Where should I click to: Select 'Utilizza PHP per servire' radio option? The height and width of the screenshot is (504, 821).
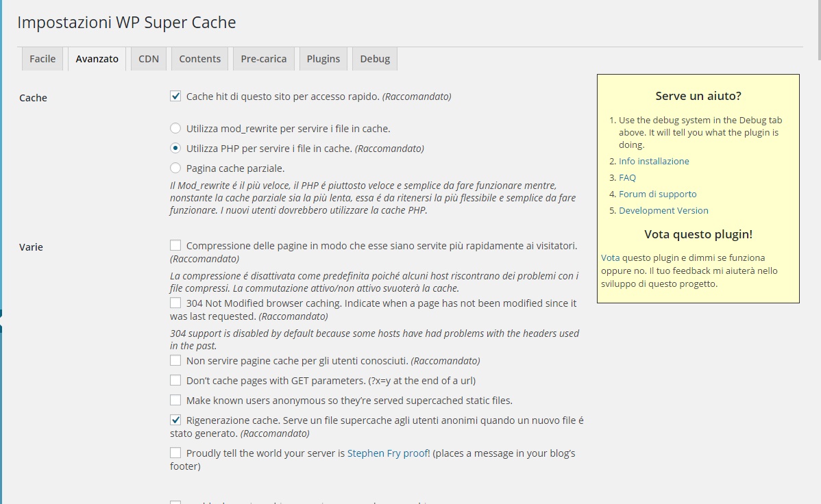175,148
